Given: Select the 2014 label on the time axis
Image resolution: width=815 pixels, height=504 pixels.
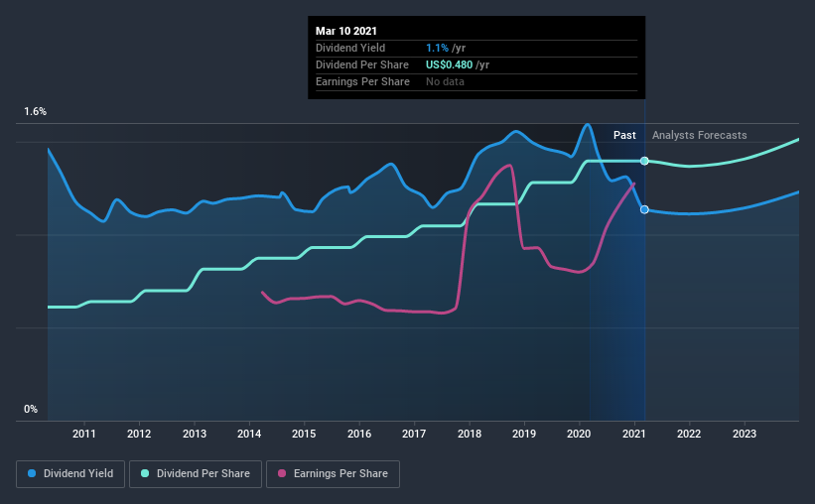Looking at the screenshot, I should 249,434.
